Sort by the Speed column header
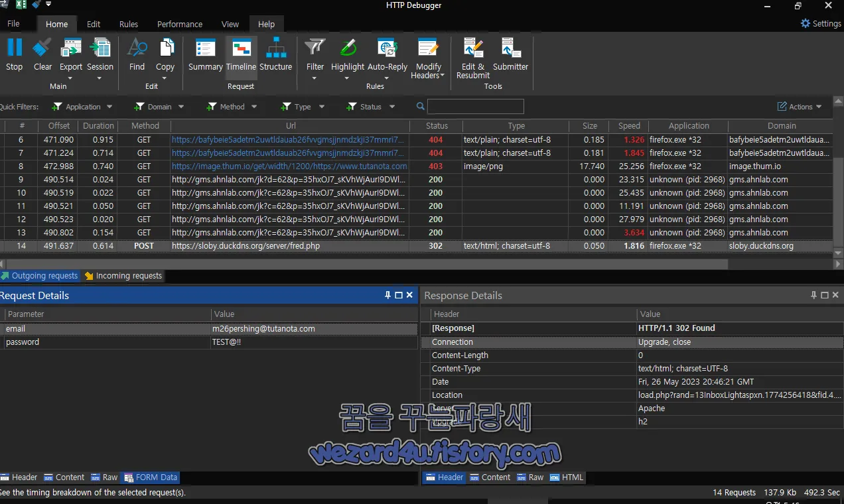The image size is (844, 504). tap(629, 126)
